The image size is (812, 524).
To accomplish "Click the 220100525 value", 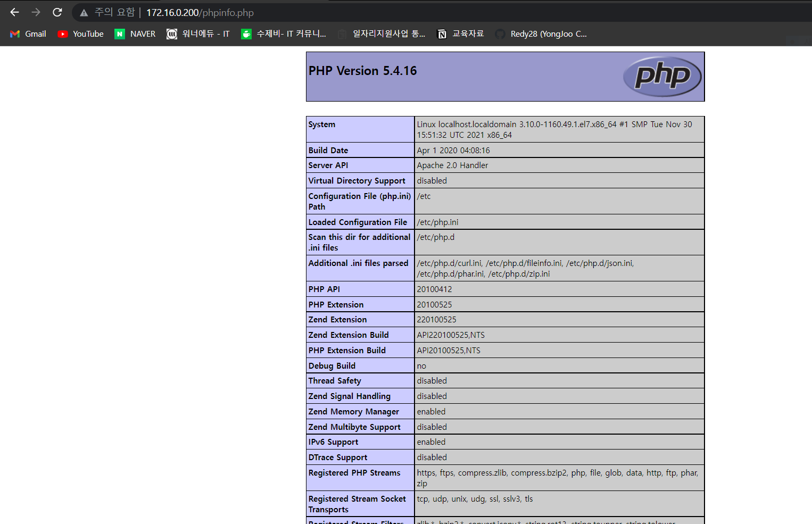I will click(x=436, y=320).
